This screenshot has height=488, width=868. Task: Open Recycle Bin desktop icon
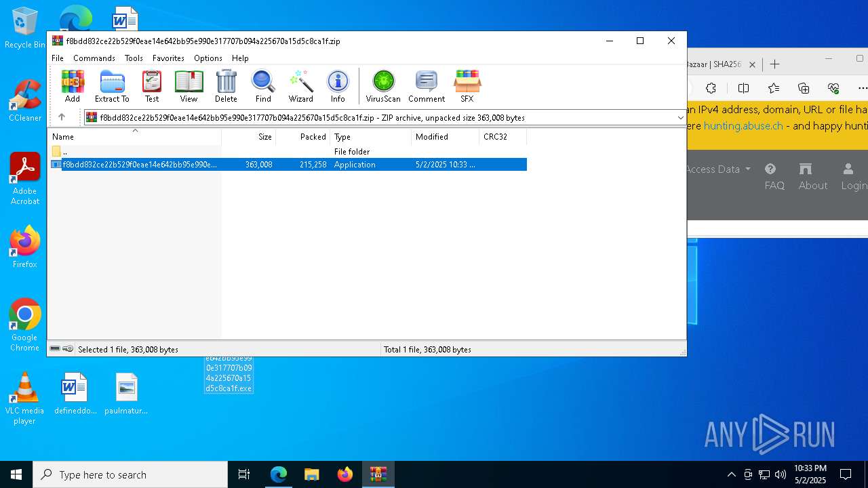[x=24, y=28]
